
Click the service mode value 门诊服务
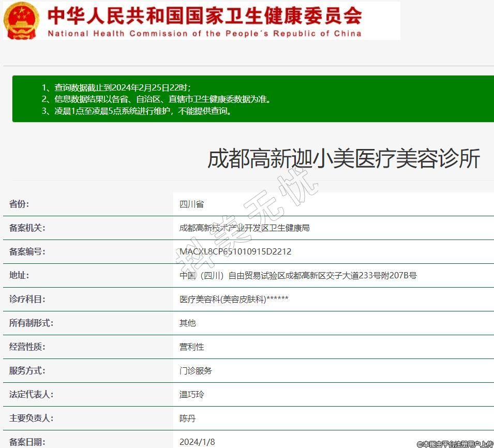coord(196,371)
